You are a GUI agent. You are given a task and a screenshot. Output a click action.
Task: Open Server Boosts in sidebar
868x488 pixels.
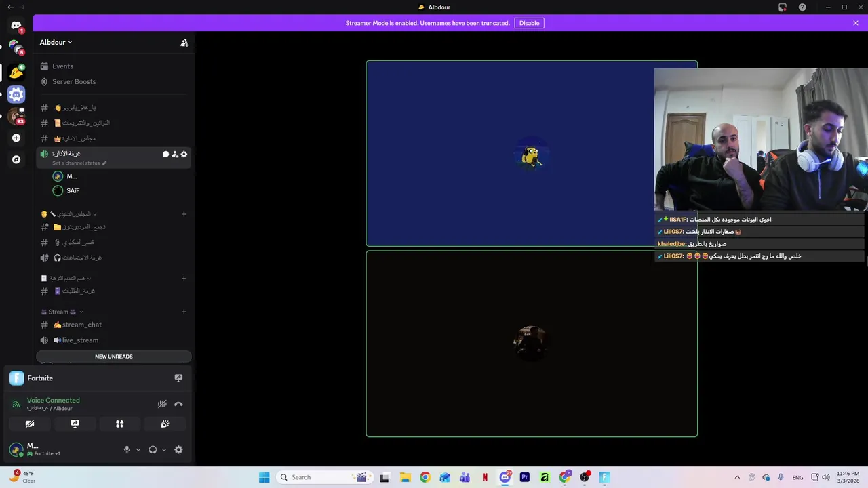coord(114,81)
